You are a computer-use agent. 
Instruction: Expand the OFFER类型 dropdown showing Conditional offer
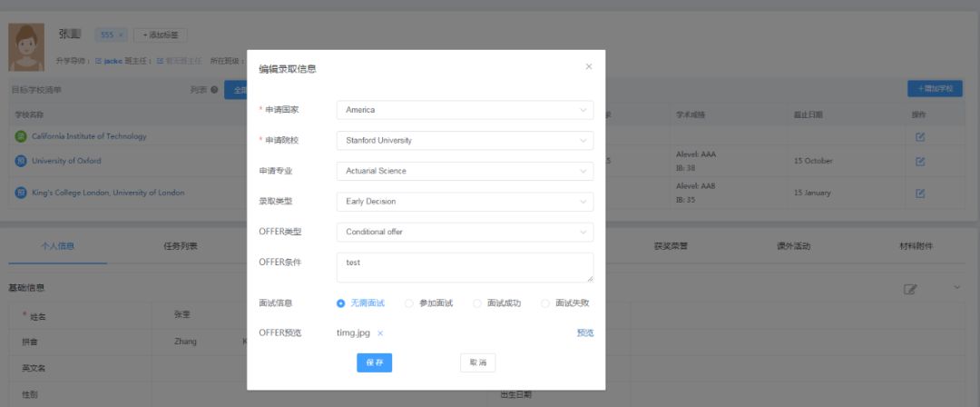[465, 232]
